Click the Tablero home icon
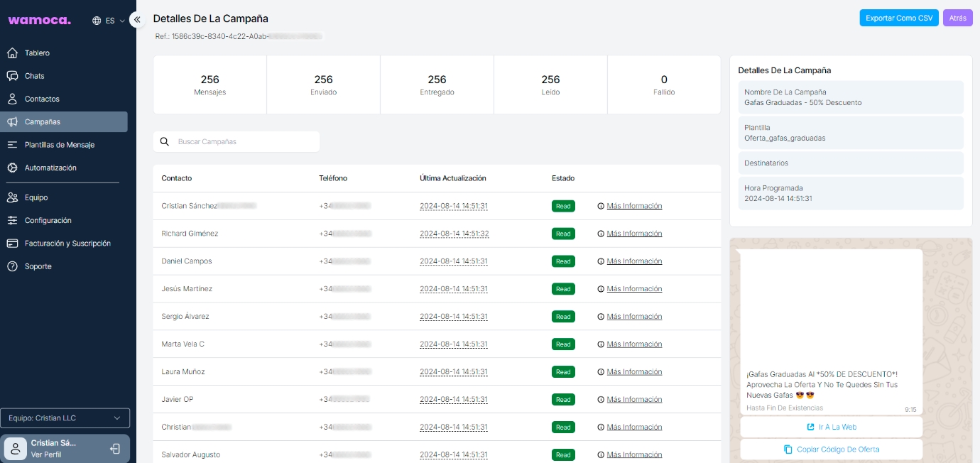 [12, 53]
